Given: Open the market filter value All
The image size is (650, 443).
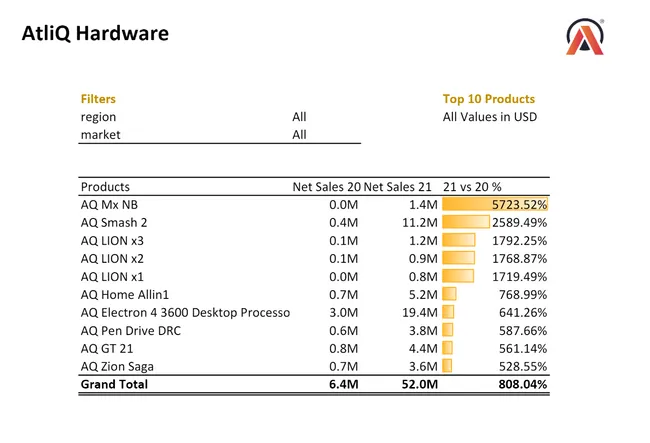Looking at the screenshot, I should click(299, 135).
